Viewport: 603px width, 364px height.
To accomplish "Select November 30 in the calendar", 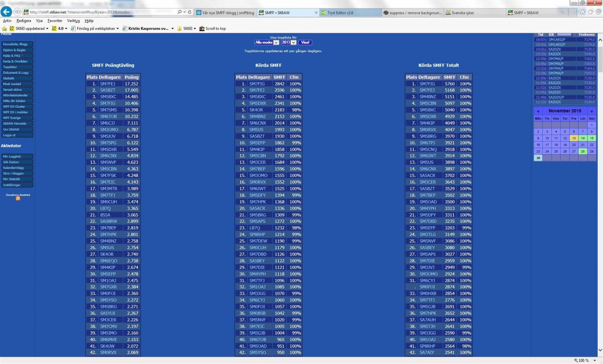I will click(x=538, y=158).
